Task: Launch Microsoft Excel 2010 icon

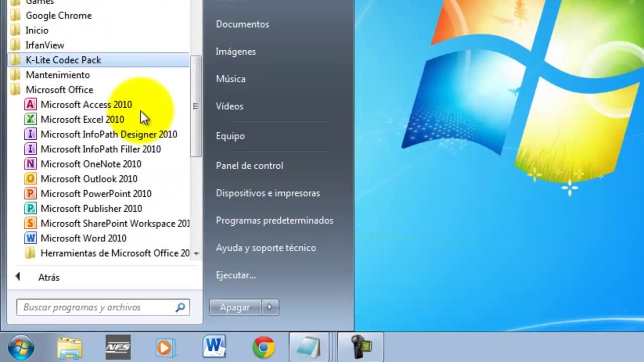Action: coord(31,119)
